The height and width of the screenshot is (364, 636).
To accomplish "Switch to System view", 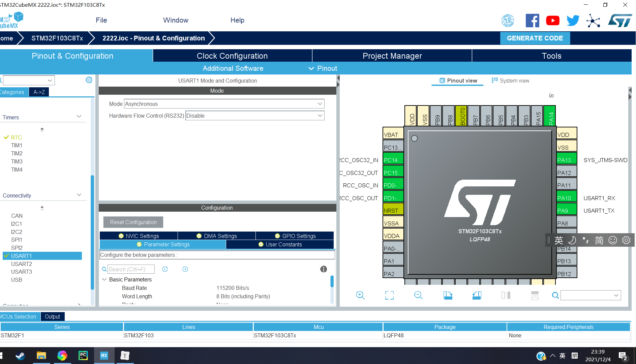I will click(x=510, y=81).
